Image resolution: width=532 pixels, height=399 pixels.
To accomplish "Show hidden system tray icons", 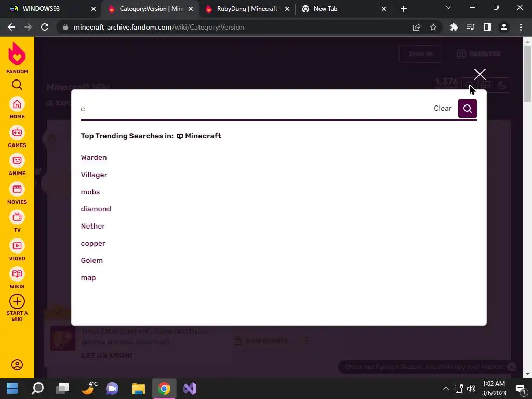I will click(446, 389).
